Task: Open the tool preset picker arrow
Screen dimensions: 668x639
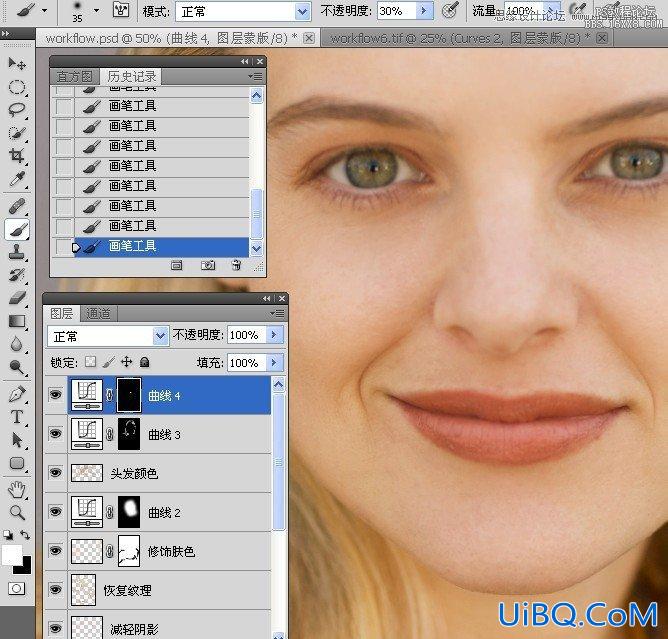Action: 45,11
